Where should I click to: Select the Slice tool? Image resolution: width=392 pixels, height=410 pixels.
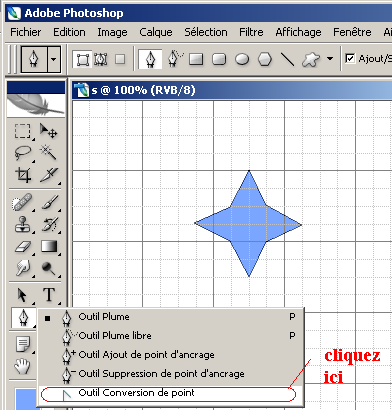49,175
